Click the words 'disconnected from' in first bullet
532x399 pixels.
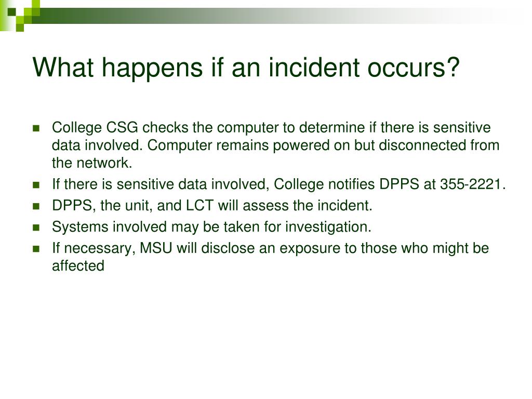[x=439, y=145]
